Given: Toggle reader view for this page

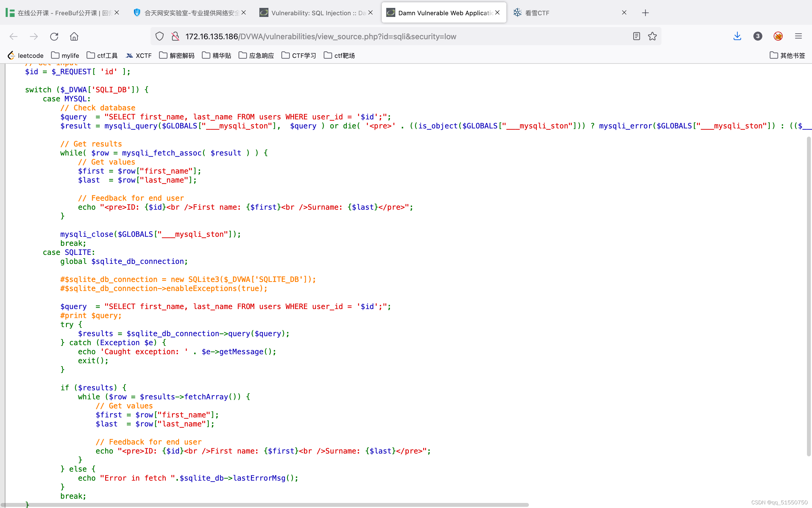Looking at the screenshot, I should 637,36.
